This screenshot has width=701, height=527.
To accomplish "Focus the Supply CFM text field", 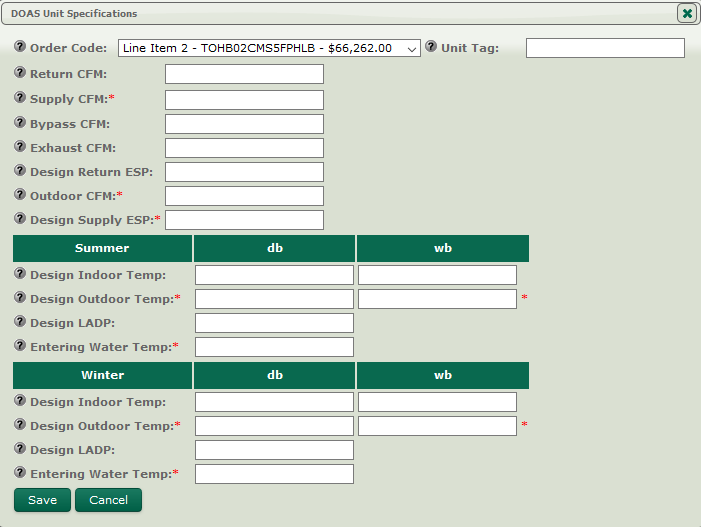I will point(244,100).
